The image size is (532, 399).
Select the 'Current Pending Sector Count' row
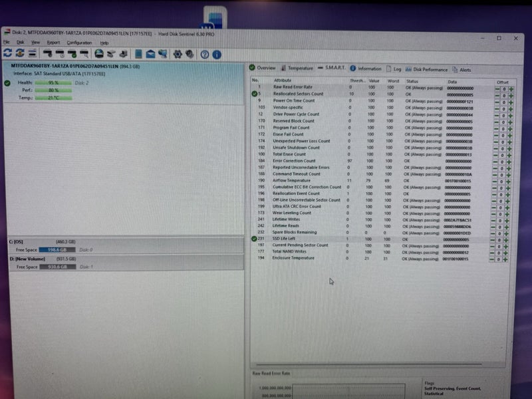tap(378, 245)
